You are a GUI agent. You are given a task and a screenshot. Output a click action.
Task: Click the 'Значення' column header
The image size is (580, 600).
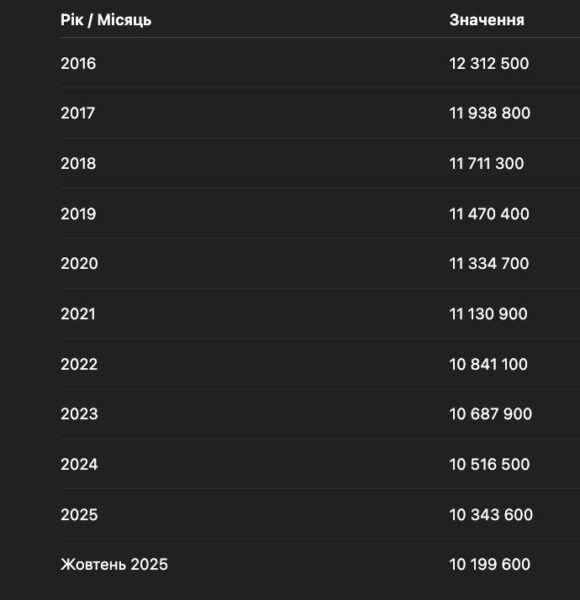(487, 20)
